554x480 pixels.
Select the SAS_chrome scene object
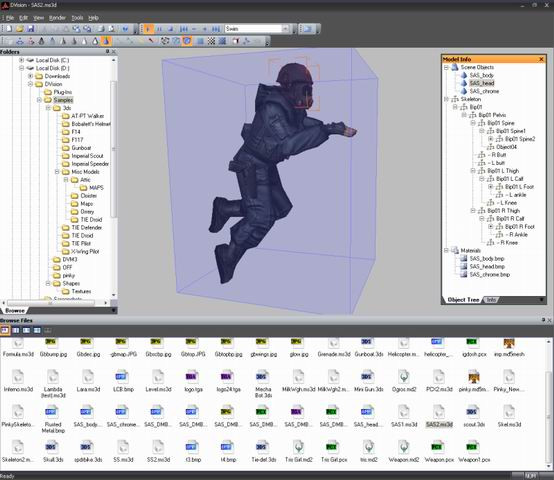[484, 91]
